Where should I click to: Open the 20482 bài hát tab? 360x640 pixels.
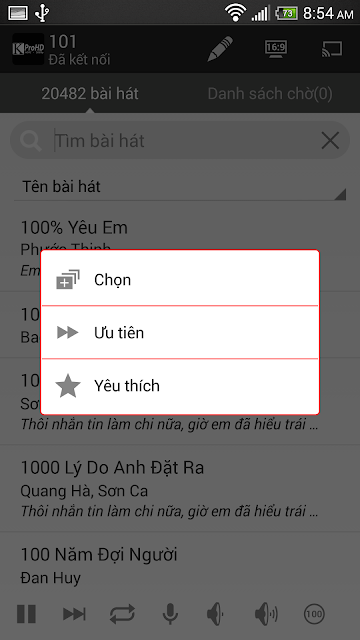click(x=90, y=93)
